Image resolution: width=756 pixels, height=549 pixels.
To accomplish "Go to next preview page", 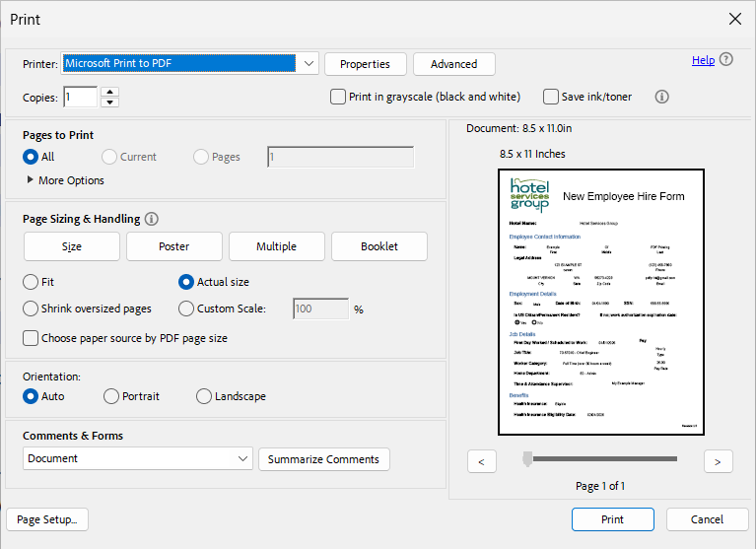I will (x=718, y=461).
